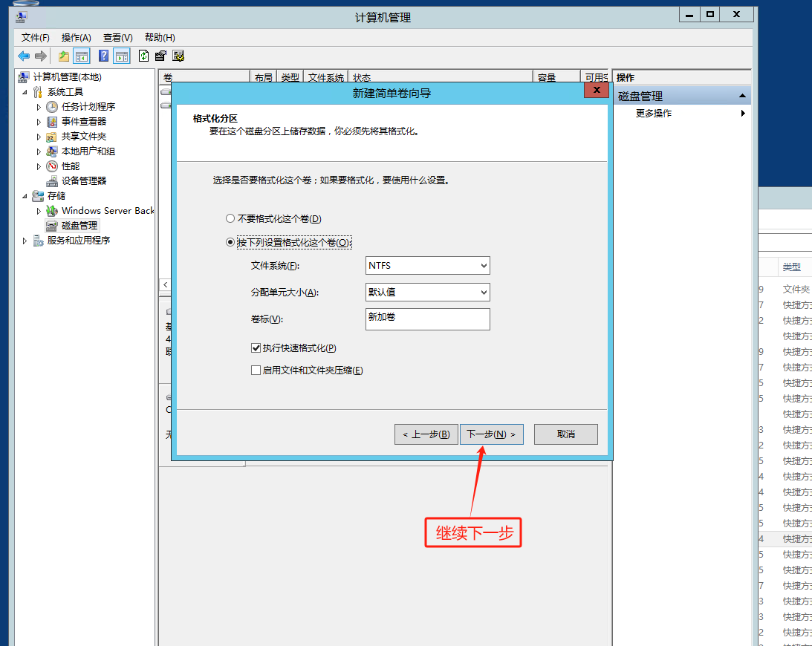812x646 pixels.
Task: Select the 磁盘管理 node in the tree
Action: click(79, 225)
